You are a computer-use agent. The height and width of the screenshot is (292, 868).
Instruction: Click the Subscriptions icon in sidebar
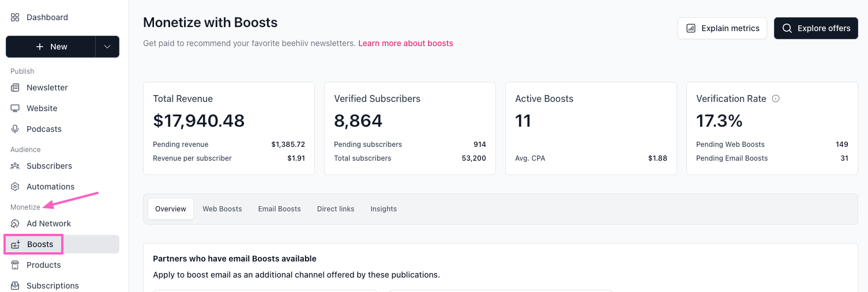pyautogui.click(x=15, y=286)
